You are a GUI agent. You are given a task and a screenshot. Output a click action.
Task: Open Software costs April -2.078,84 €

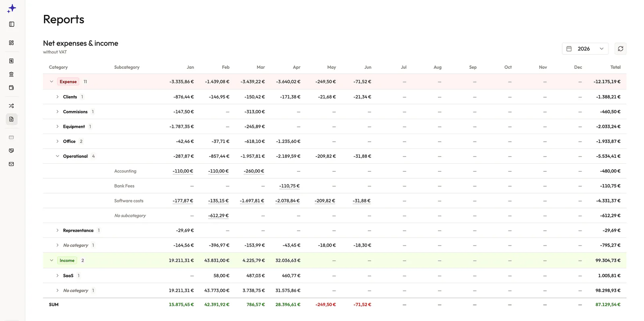[x=287, y=201]
